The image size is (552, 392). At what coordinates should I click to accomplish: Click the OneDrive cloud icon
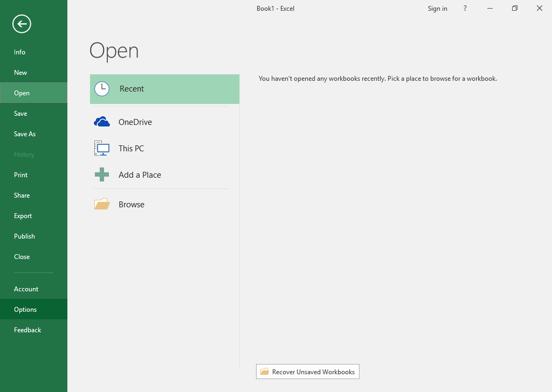pyautogui.click(x=102, y=122)
